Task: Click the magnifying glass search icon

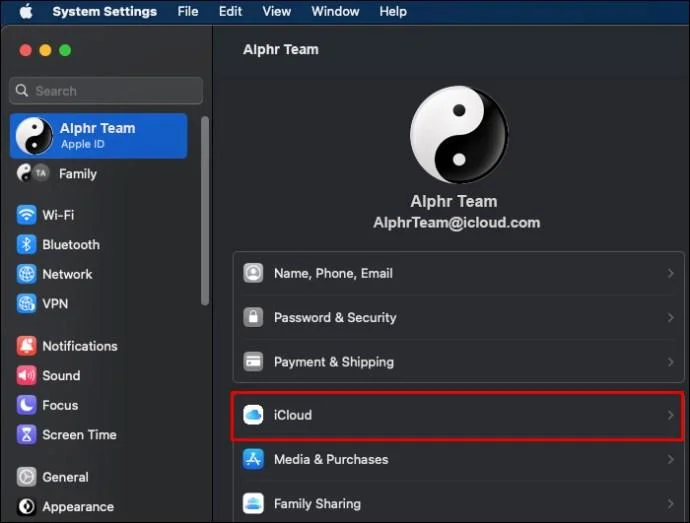Action: pos(22,91)
